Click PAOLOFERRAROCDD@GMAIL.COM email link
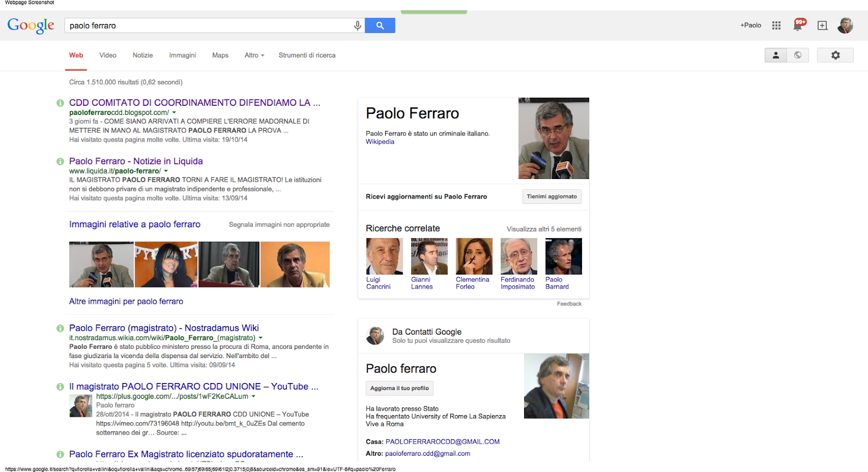Image resolution: width=868 pixels, height=472 pixels. tap(443, 442)
